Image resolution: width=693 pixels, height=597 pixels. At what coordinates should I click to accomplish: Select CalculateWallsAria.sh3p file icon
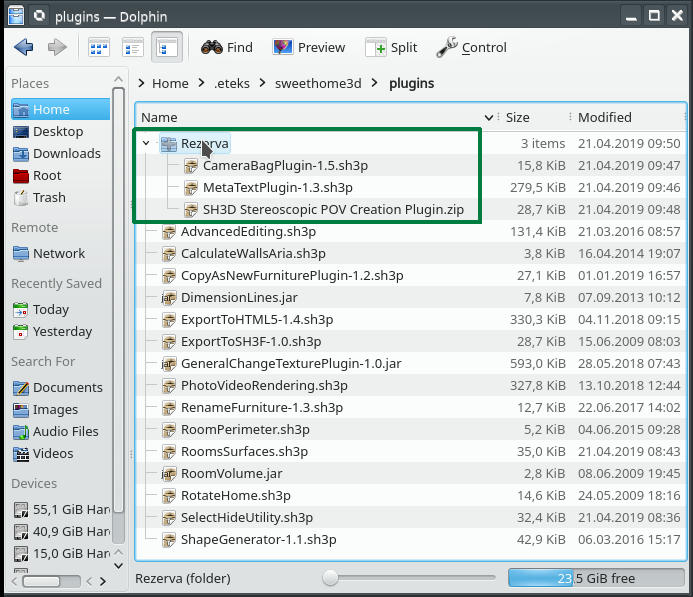pos(169,254)
